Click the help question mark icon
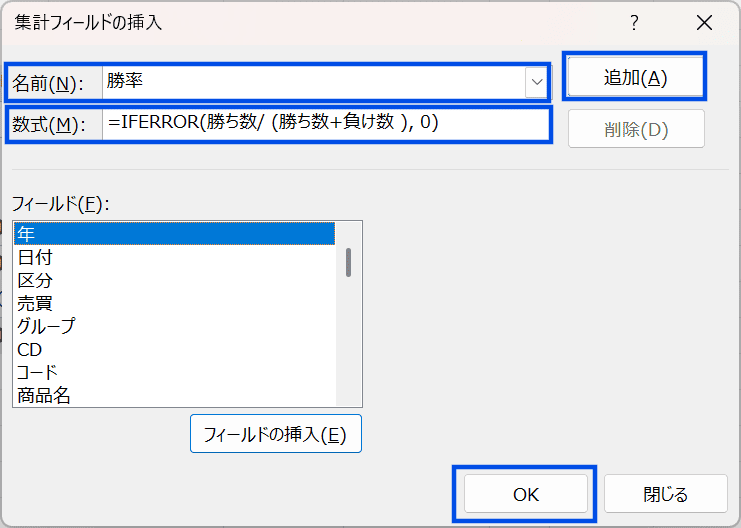 pos(634,23)
